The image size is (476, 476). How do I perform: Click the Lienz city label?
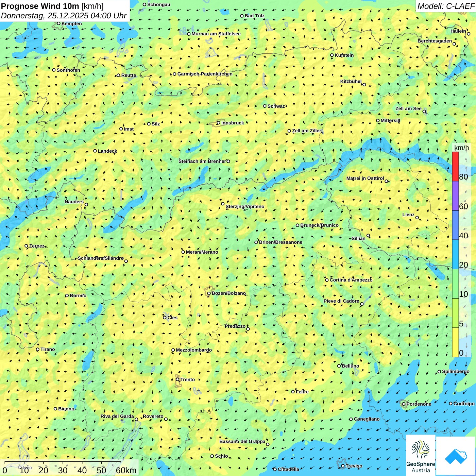click(408, 215)
